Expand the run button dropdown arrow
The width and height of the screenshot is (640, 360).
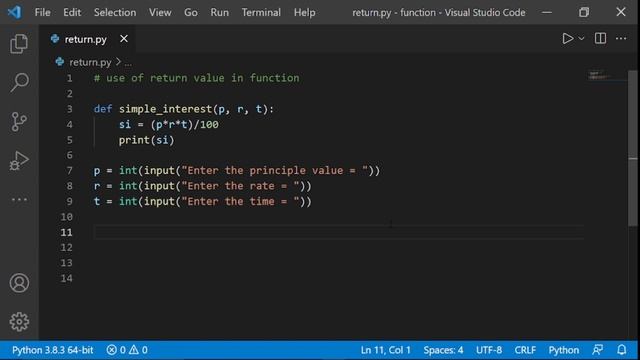click(x=581, y=38)
